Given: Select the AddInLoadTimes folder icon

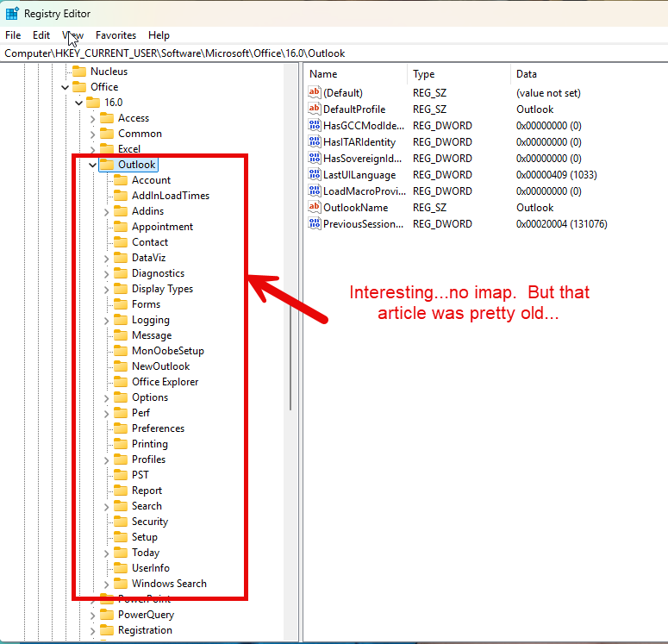Looking at the screenshot, I should click(x=121, y=196).
